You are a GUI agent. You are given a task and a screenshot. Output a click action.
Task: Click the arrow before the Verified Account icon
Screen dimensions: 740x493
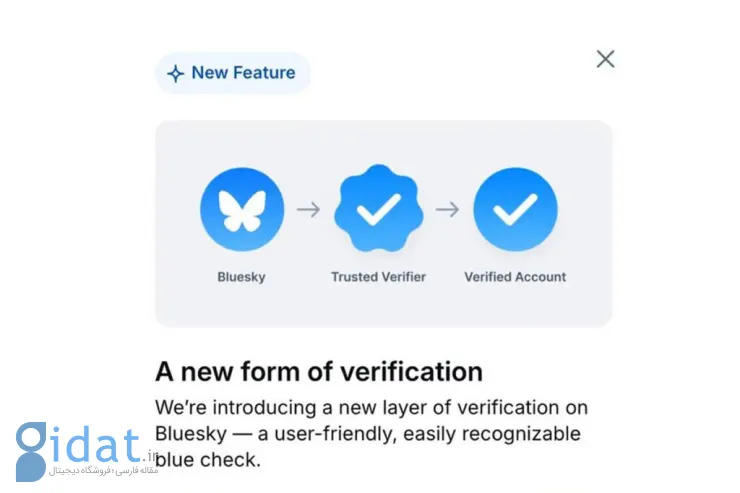point(447,209)
